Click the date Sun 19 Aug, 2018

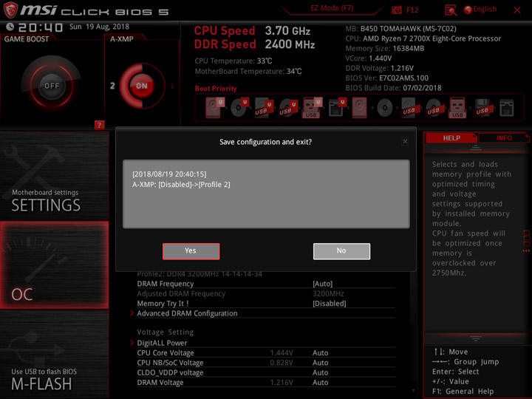(99, 27)
